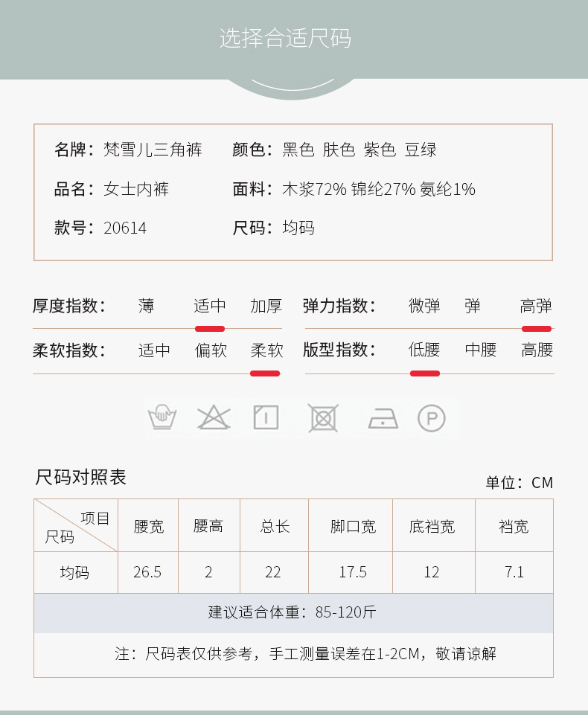
Task: Click column header 底裆宽
Action: pos(432,527)
